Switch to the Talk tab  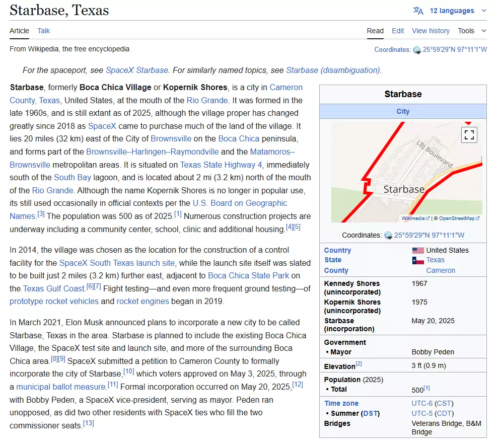44,31
